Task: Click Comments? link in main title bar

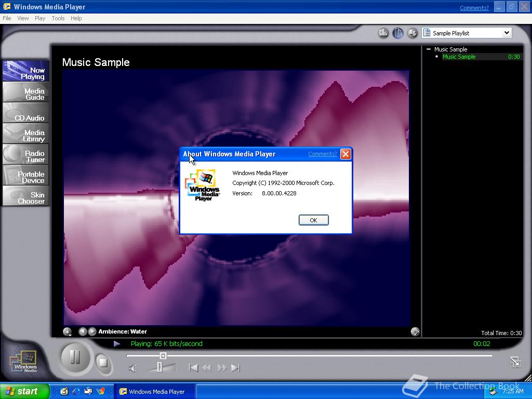Action: 474,8
